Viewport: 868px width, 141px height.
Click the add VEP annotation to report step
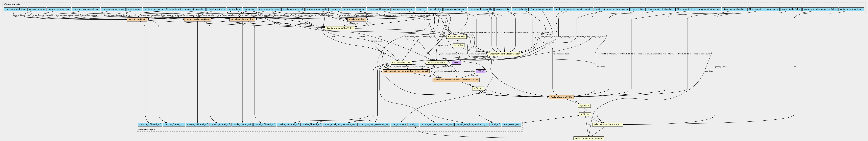click(588, 138)
